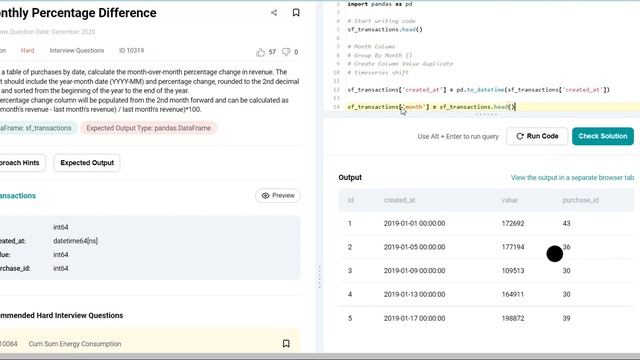Click the value cell 172692
This screenshot has height=360, width=640.
tap(513, 223)
